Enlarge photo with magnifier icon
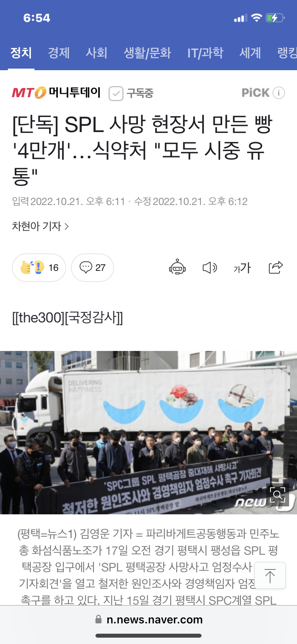Screen dimensions: 297x644 point(278,494)
